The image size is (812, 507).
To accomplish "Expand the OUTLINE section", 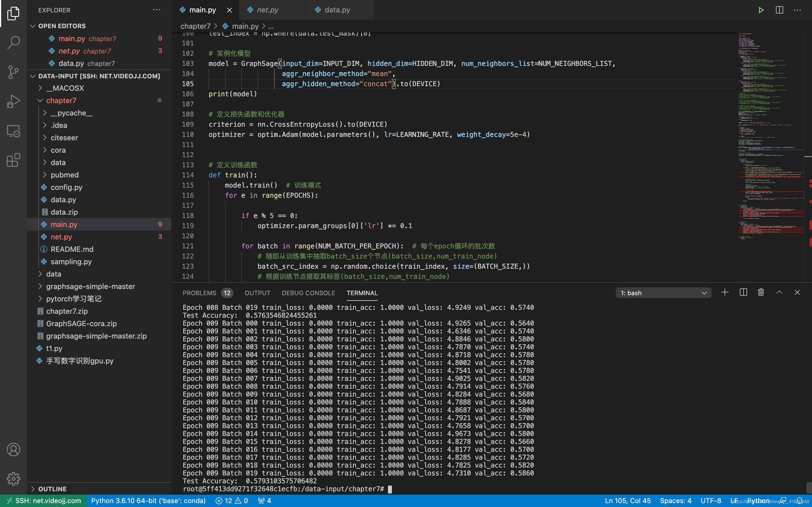I will point(52,489).
